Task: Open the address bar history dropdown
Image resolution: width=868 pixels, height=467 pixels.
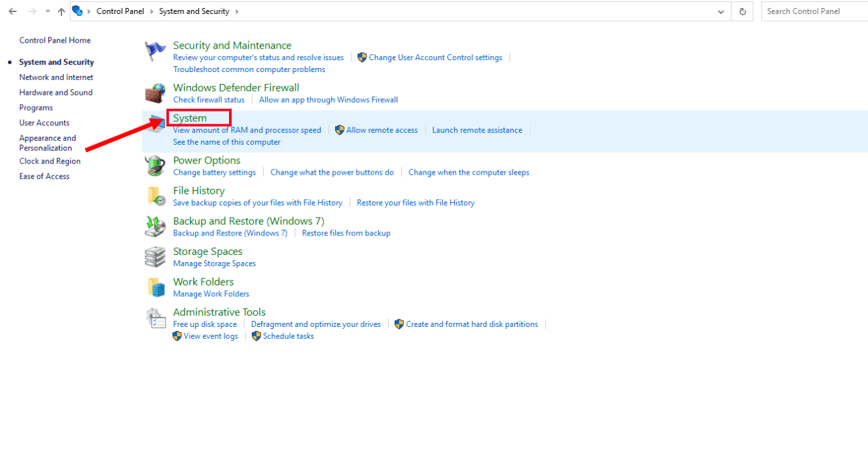Action: (720, 11)
